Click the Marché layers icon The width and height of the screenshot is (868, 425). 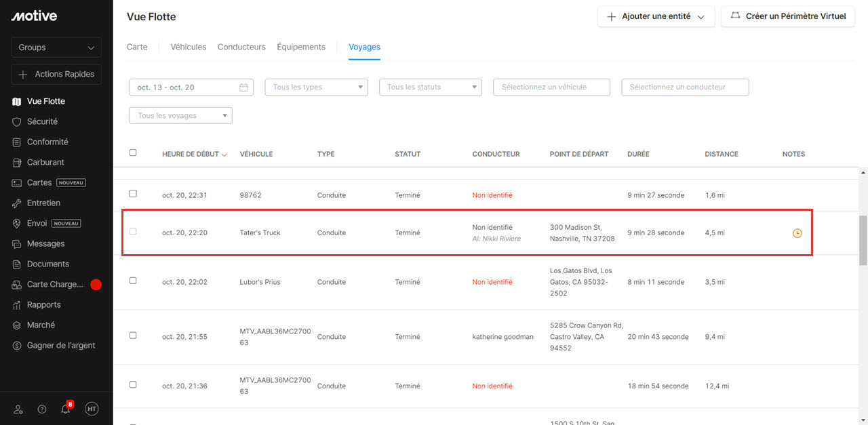tap(17, 325)
